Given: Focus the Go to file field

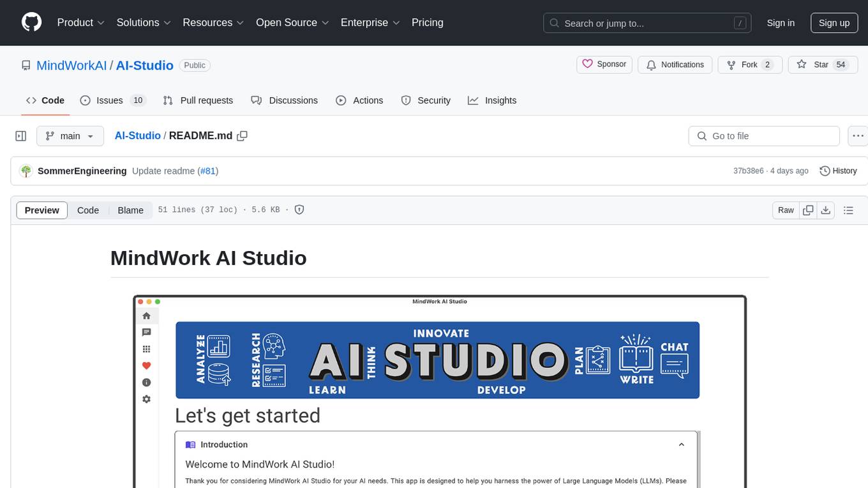Looking at the screenshot, I should pyautogui.click(x=764, y=136).
